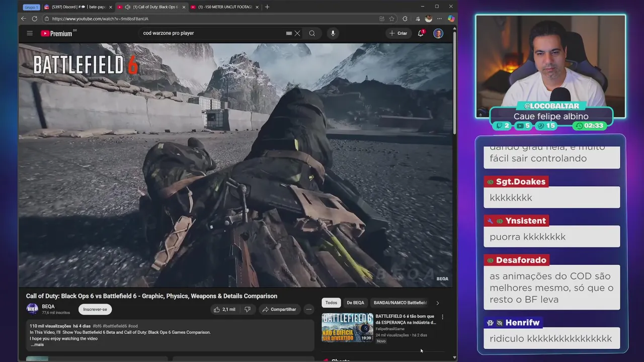
Task: Click the BEQA watermark in video corner
Action: pyautogui.click(x=442, y=279)
